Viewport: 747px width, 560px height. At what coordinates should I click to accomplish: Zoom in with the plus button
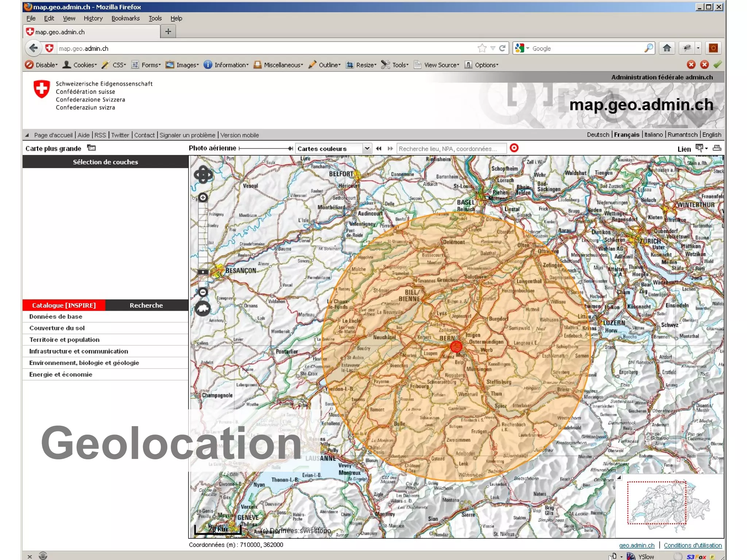(x=203, y=198)
